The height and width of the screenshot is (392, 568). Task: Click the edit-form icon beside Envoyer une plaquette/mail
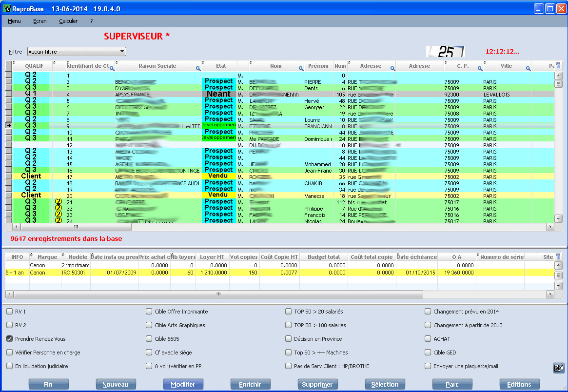click(x=559, y=368)
